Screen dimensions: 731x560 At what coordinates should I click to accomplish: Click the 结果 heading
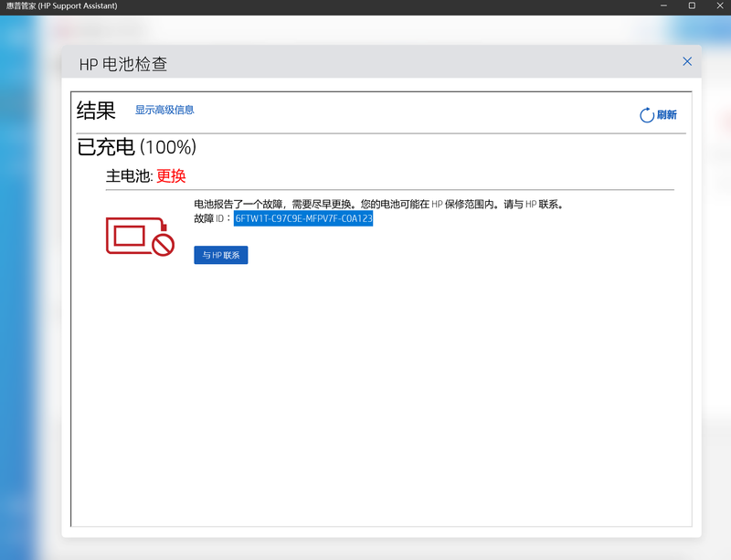coord(96,111)
